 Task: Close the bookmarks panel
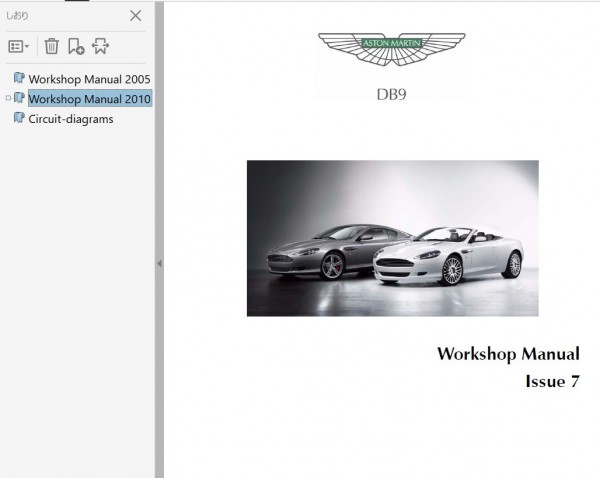coord(135,16)
